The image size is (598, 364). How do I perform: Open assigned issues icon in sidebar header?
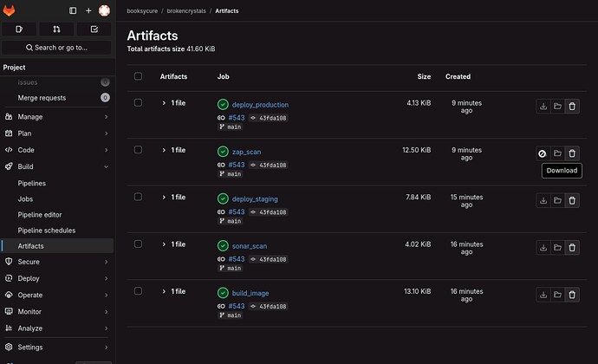[19, 29]
